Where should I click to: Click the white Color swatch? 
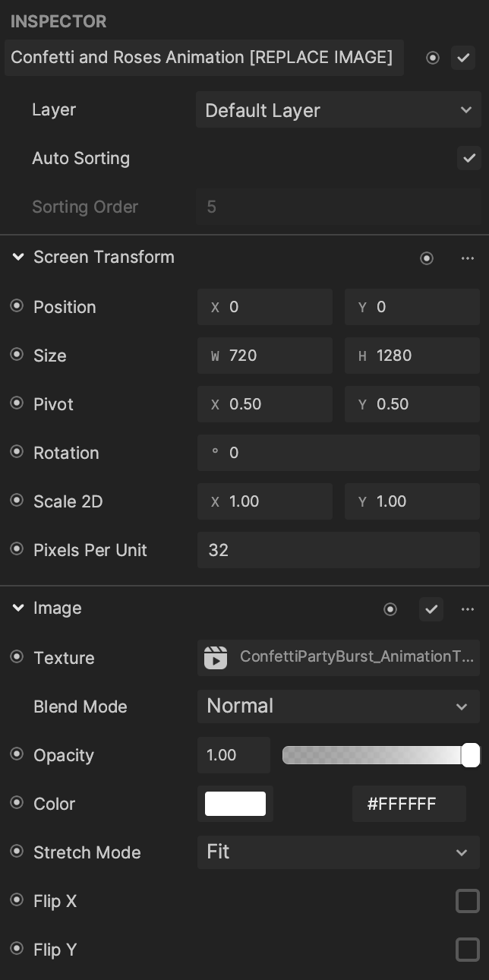(x=235, y=804)
